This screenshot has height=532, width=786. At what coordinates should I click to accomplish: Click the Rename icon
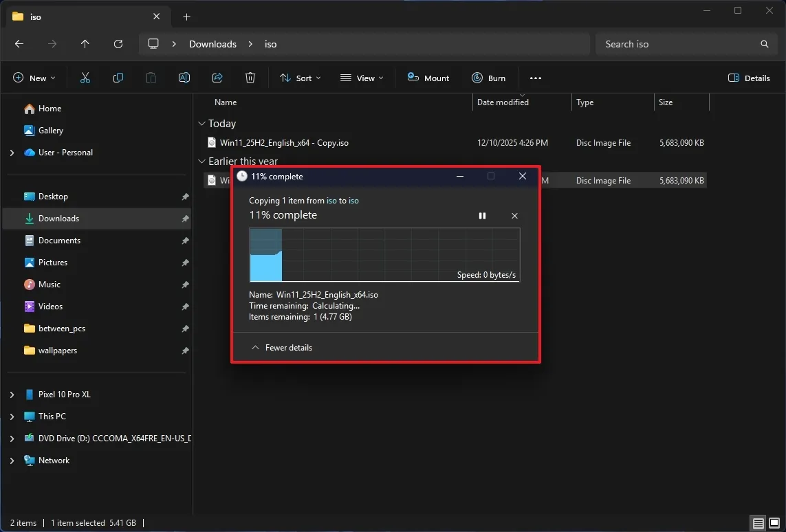click(184, 78)
